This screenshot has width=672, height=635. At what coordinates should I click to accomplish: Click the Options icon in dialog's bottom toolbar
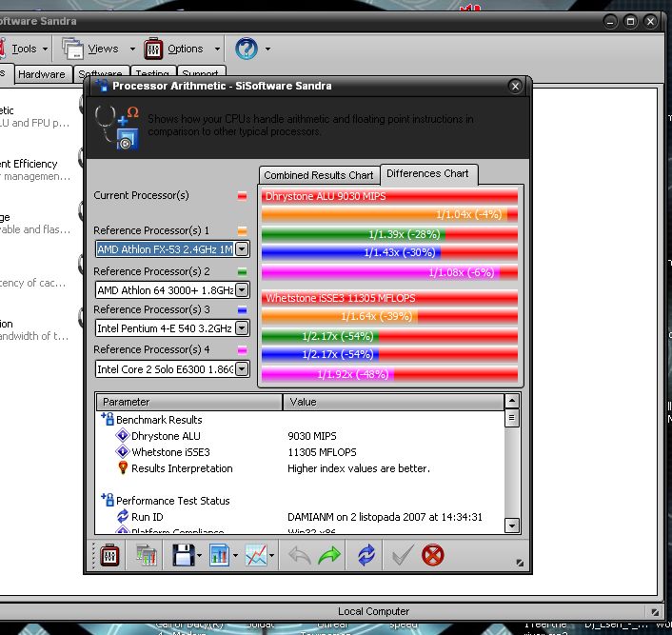[109, 555]
